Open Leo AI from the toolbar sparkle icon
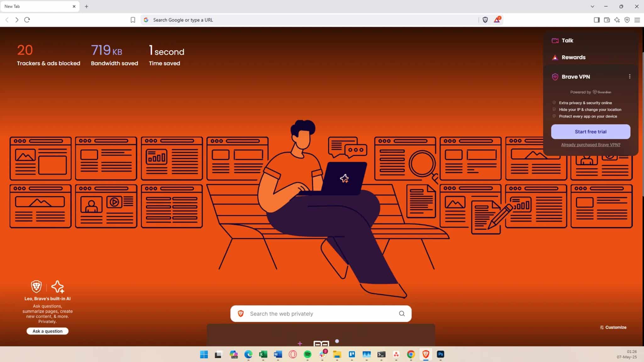This screenshot has height=362, width=644. pyautogui.click(x=617, y=20)
